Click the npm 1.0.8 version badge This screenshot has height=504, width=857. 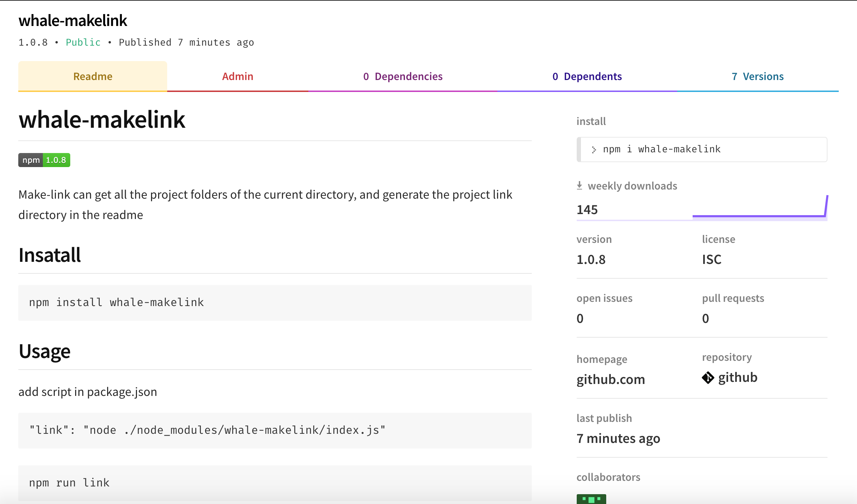pyautogui.click(x=44, y=160)
